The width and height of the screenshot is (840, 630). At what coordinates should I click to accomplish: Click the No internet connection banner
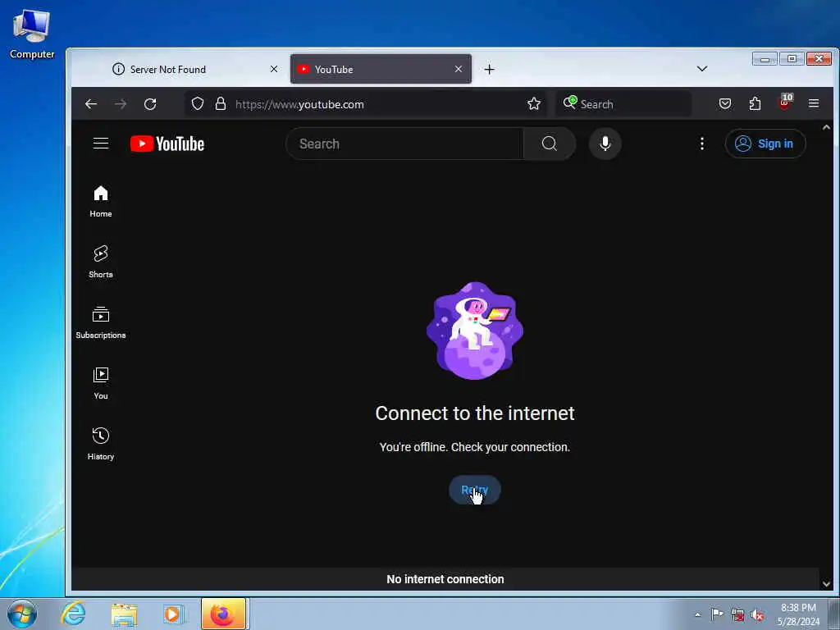445,579
